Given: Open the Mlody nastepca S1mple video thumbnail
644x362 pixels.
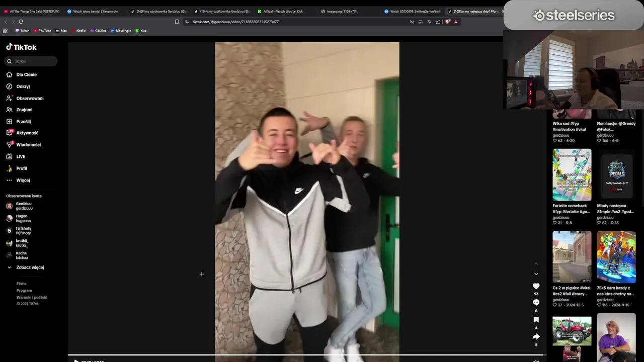Looking at the screenshot, I should 616,174.
